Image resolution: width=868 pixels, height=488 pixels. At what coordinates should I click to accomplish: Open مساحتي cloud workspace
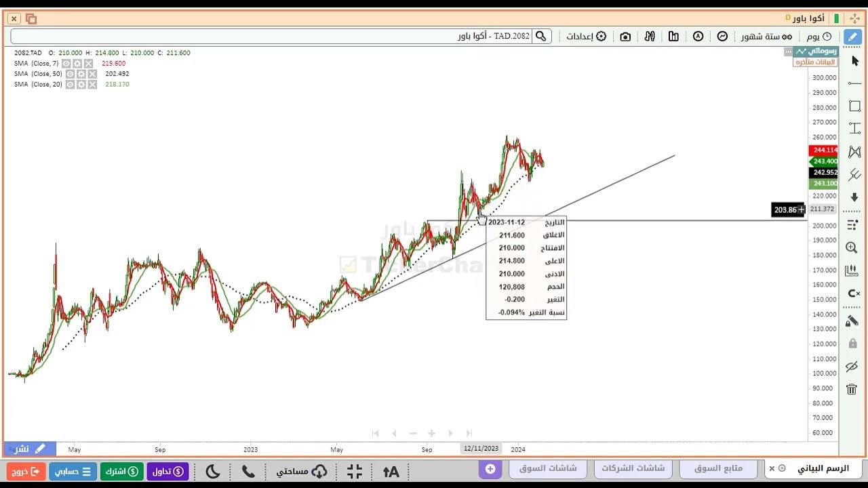[x=302, y=472]
